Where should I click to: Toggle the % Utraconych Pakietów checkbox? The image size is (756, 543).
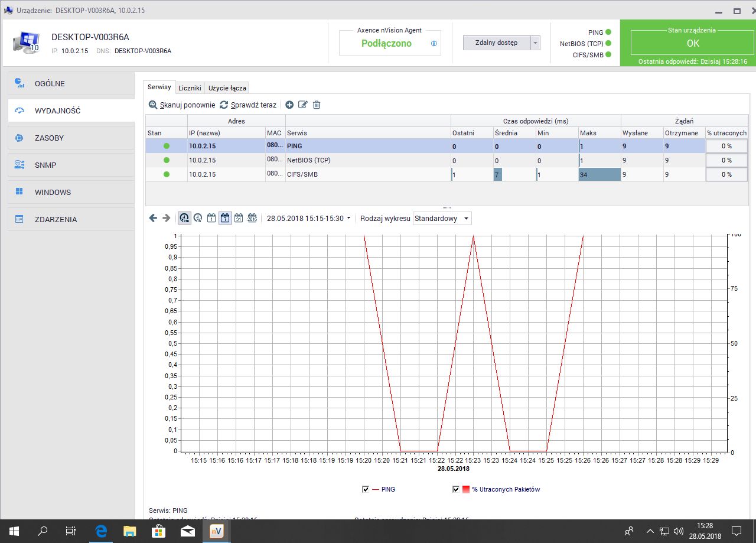click(455, 489)
